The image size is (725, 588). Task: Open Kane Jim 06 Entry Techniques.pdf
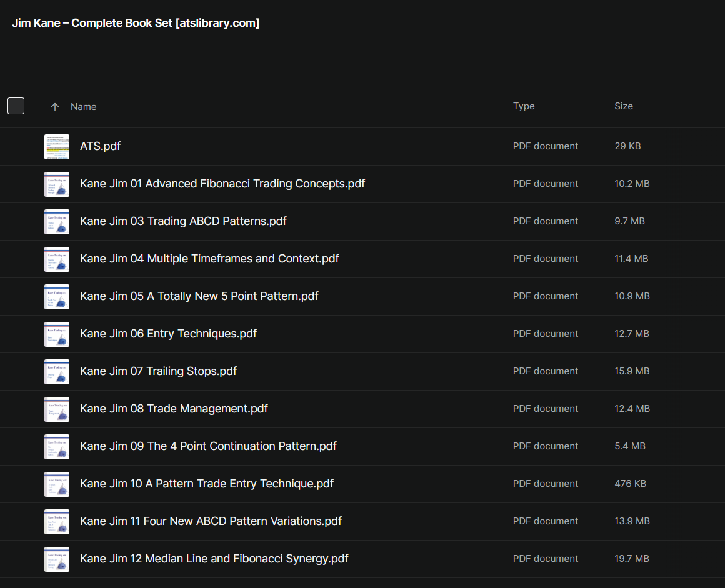click(168, 334)
